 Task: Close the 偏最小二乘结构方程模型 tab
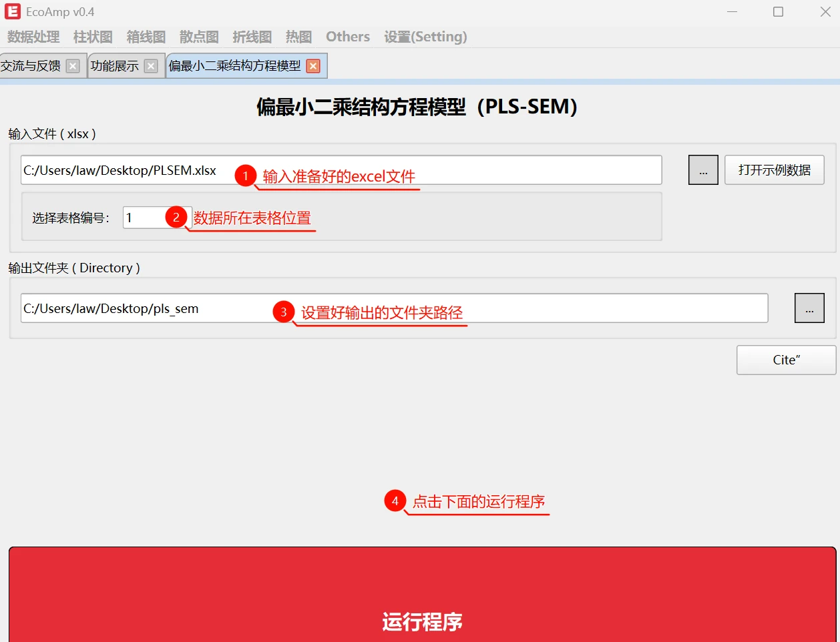click(313, 66)
